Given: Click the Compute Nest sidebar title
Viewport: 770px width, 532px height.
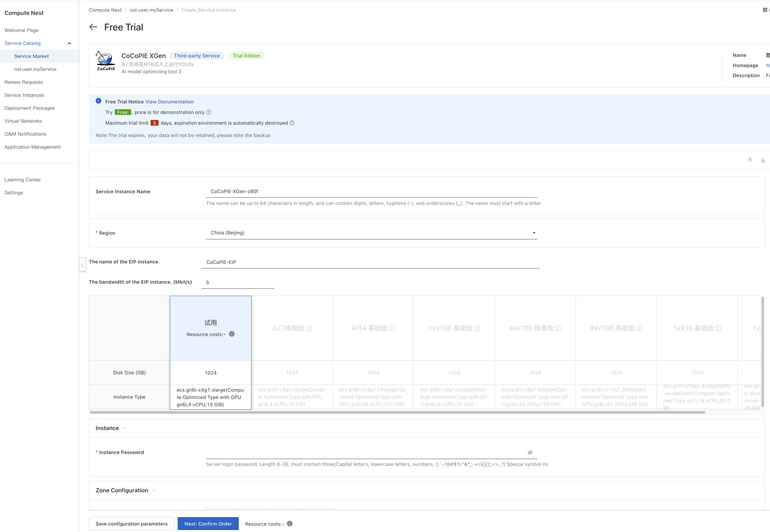Looking at the screenshot, I should point(24,13).
